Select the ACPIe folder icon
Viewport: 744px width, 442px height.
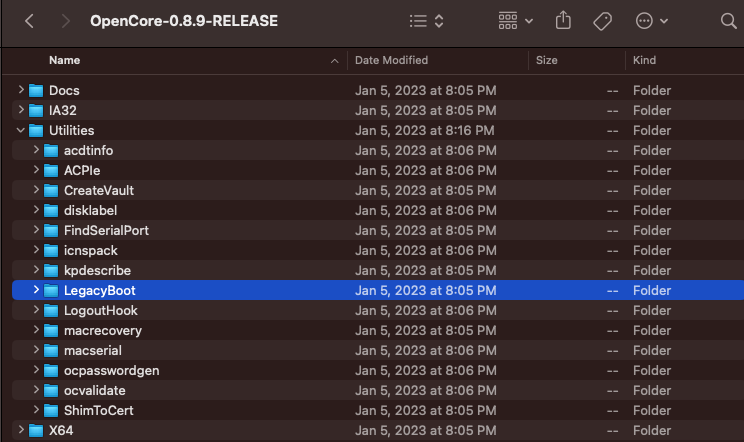[51, 170]
